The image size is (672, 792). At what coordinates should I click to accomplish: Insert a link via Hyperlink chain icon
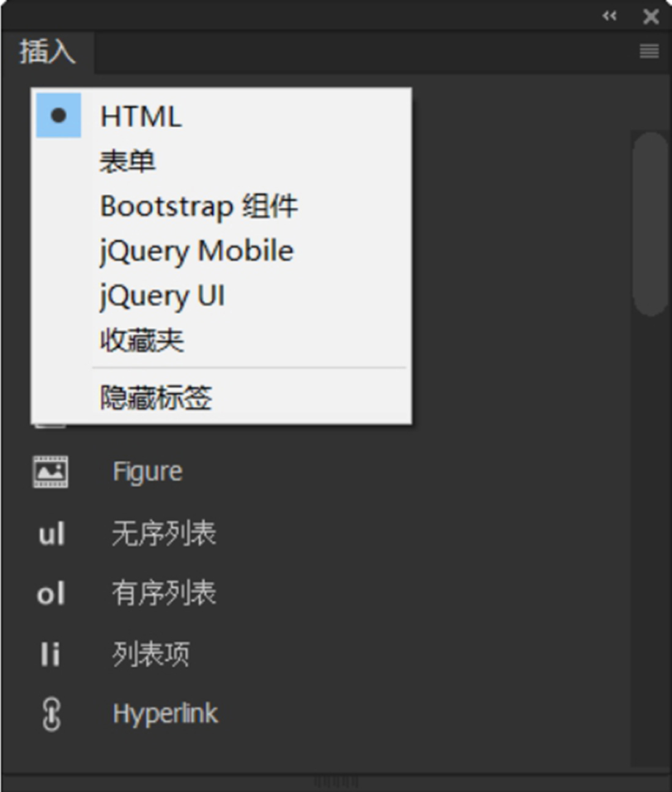pos(51,714)
